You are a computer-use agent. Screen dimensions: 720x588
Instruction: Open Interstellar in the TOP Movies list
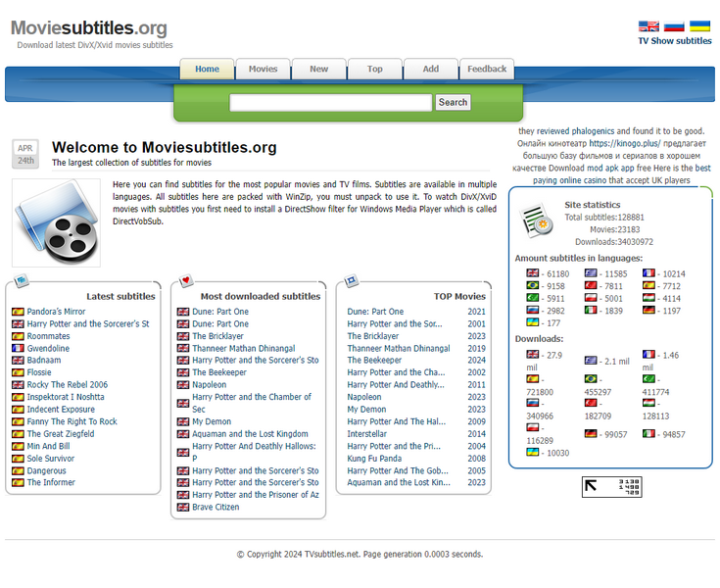point(366,434)
